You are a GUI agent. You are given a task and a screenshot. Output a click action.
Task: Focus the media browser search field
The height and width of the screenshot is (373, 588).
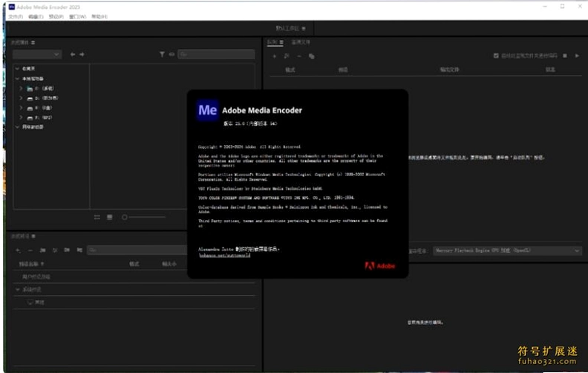coord(216,54)
